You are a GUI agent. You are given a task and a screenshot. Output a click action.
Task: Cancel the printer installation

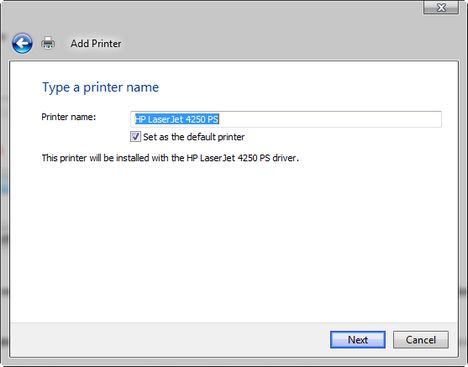[421, 340]
